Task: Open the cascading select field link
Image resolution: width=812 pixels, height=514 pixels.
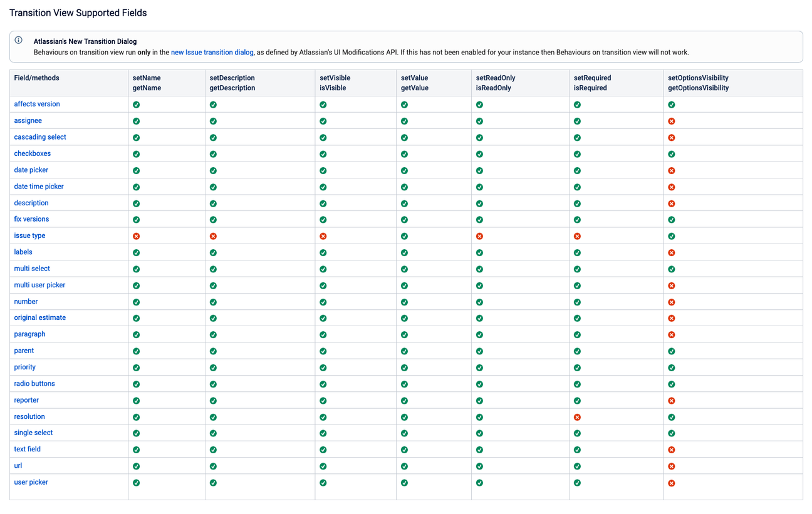Action: (40, 137)
